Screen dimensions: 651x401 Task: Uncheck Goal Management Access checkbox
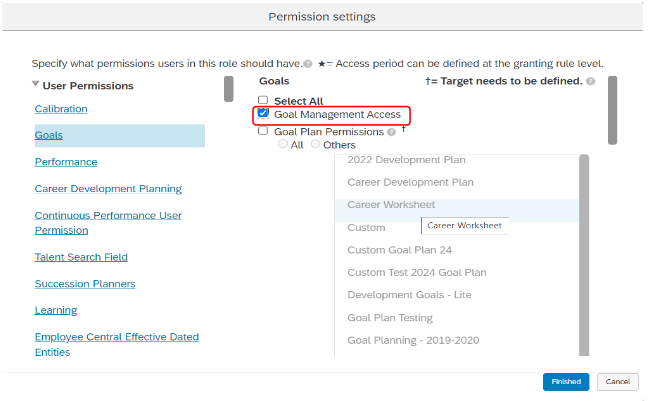coord(263,113)
